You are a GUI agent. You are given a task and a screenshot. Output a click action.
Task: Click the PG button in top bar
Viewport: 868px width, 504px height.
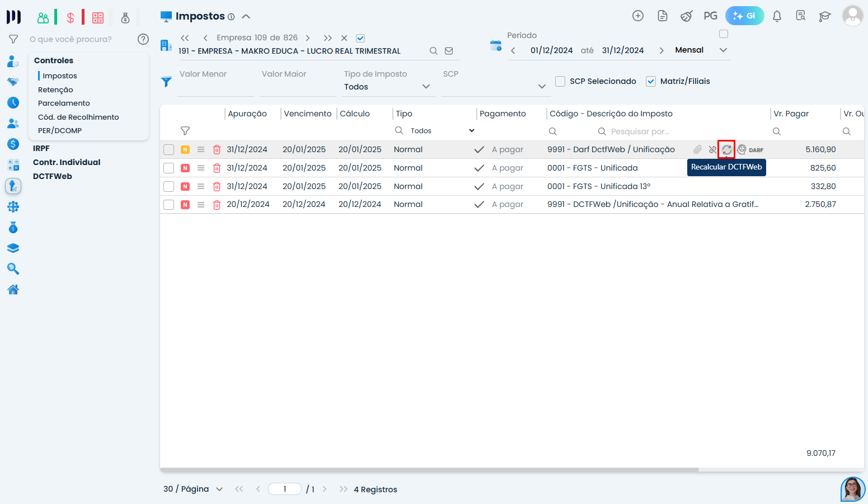[x=710, y=16]
